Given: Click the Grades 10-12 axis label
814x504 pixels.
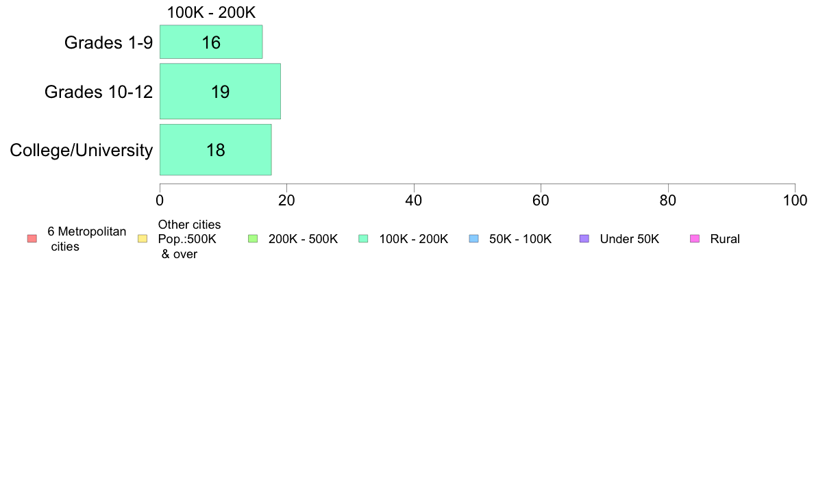Looking at the screenshot, I should pos(99,92).
